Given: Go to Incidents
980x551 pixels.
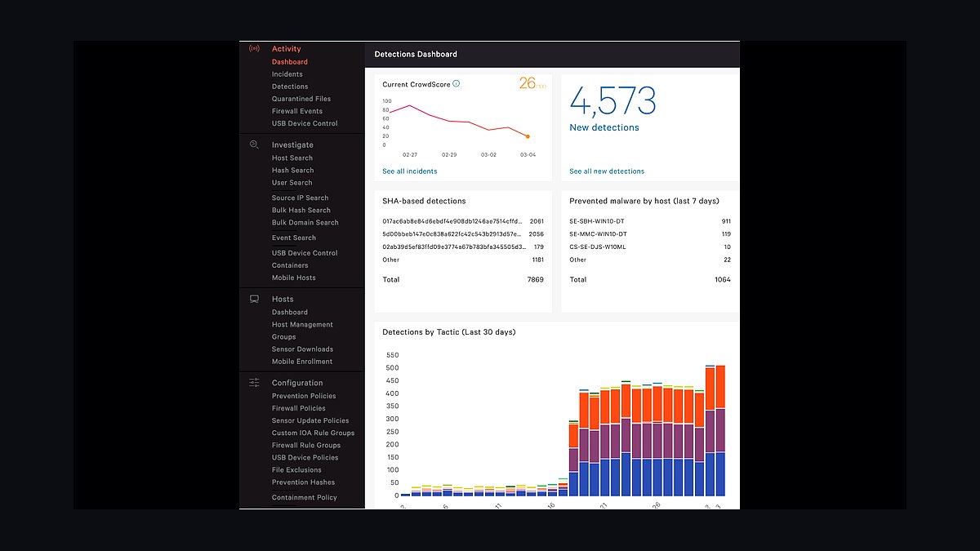Looking at the screenshot, I should pyautogui.click(x=287, y=74).
